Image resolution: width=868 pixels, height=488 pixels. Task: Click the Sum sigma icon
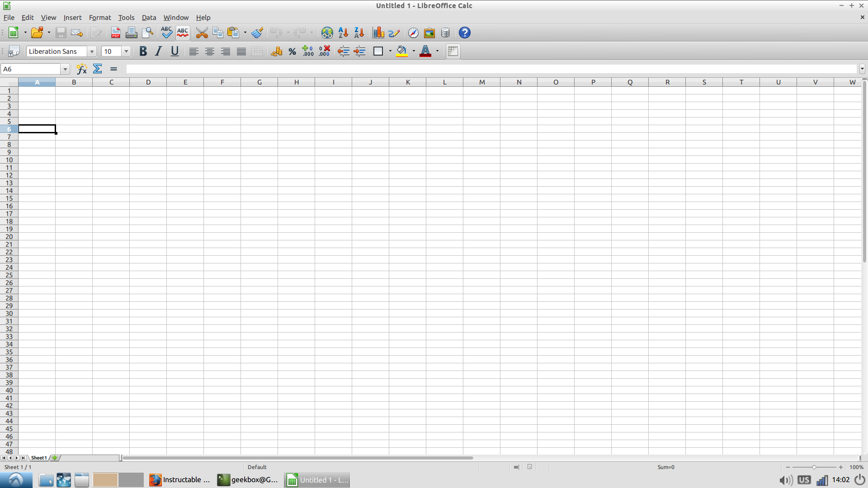98,69
